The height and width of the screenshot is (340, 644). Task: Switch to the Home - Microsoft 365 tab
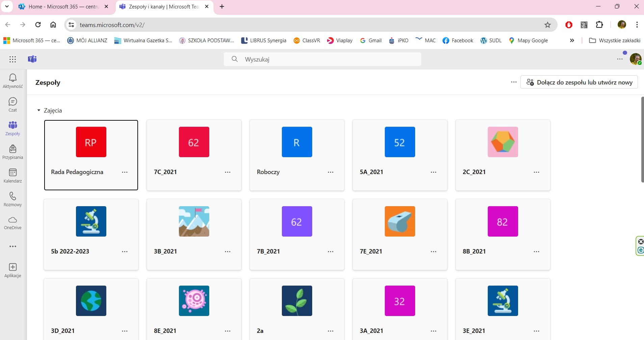click(63, 7)
